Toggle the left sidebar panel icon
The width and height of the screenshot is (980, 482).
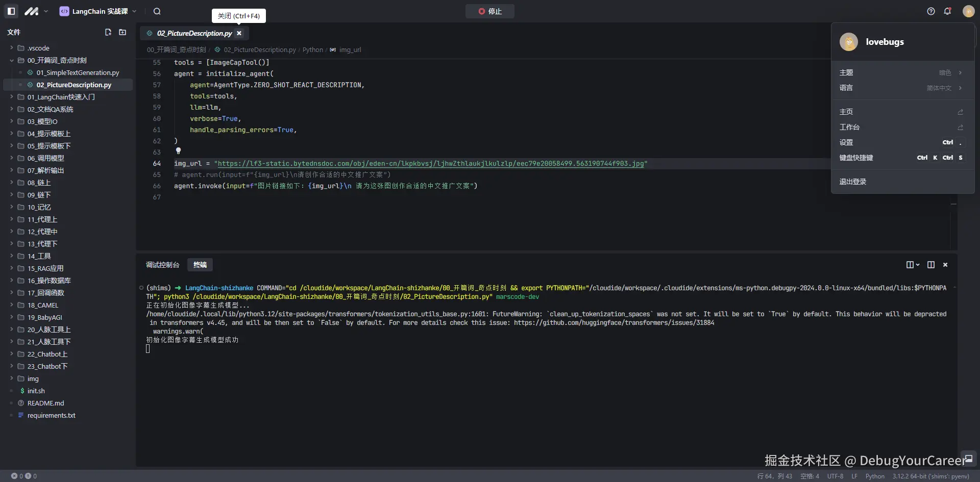pyautogui.click(x=11, y=11)
